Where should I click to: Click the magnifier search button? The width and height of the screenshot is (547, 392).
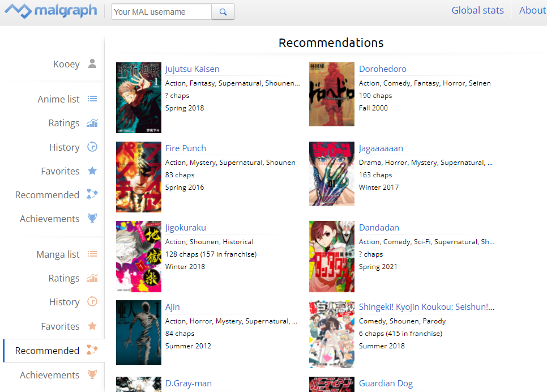(223, 12)
